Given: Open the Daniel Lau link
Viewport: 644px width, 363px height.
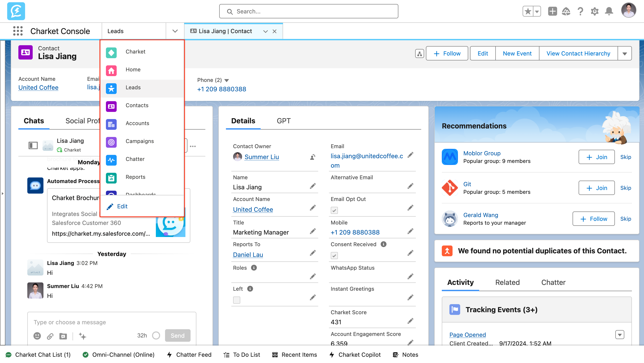Looking at the screenshot, I should [248, 255].
